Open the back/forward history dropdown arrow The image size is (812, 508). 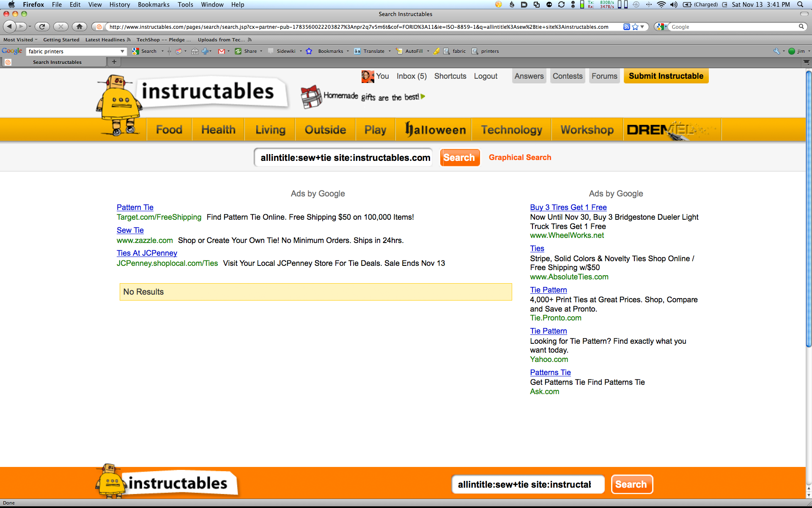click(30, 27)
